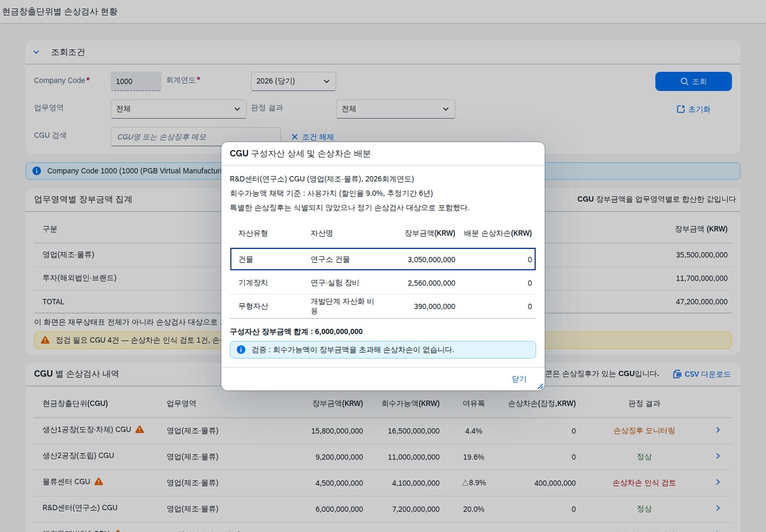
Task: Click the 자산유형 column header
Action: click(x=253, y=233)
